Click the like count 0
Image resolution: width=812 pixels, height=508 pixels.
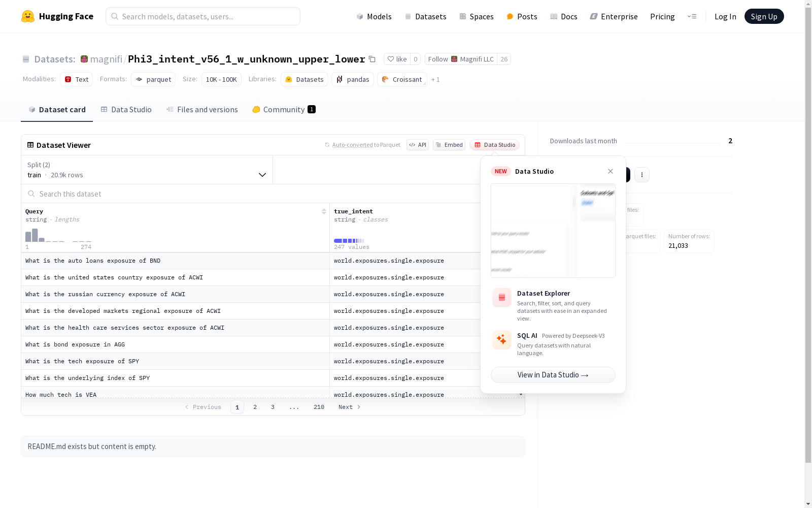click(x=415, y=59)
